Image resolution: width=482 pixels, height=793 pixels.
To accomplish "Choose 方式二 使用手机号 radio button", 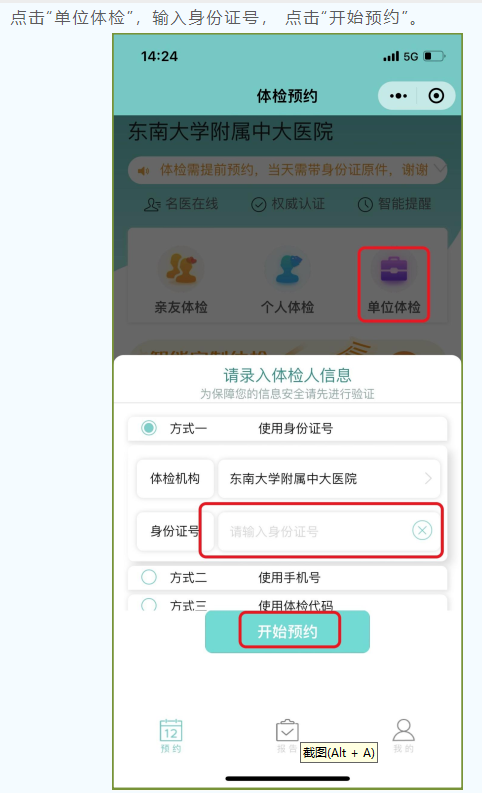I will [149, 577].
